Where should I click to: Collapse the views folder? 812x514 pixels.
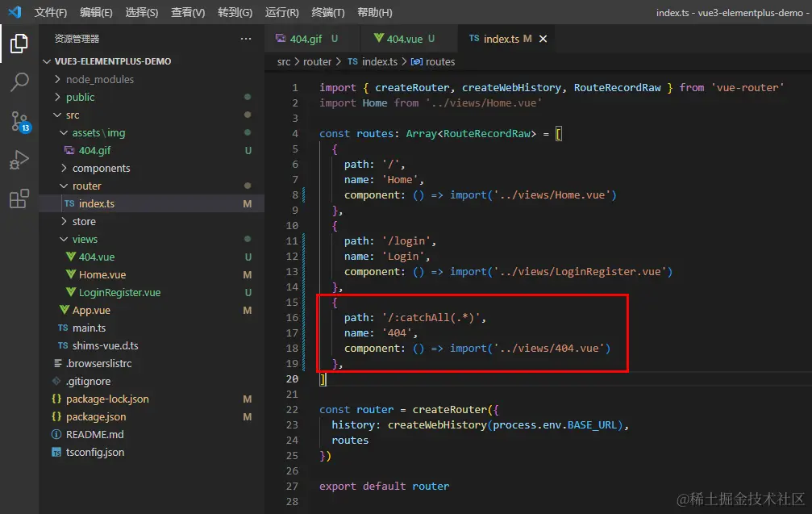click(64, 239)
